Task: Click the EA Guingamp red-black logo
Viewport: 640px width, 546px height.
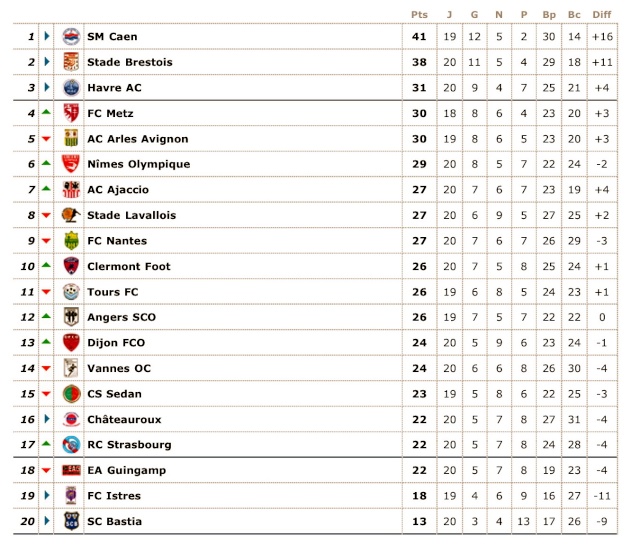Action: click(71, 470)
